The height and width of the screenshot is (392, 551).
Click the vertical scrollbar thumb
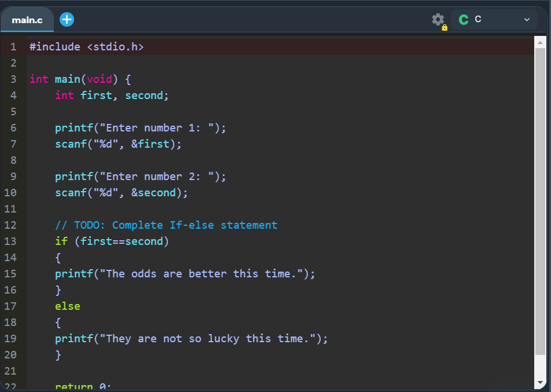tap(540, 197)
